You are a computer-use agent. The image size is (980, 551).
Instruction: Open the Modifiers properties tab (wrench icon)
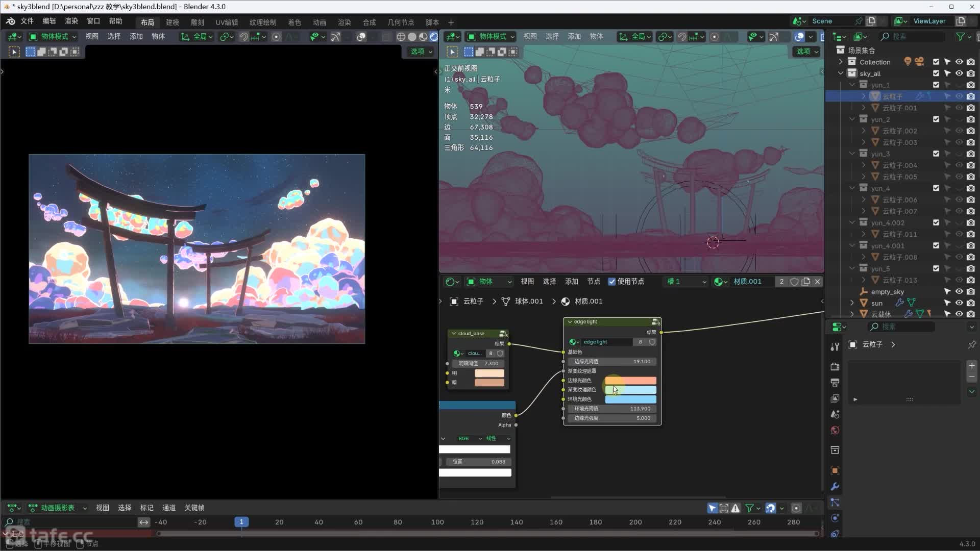(x=835, y=486)
